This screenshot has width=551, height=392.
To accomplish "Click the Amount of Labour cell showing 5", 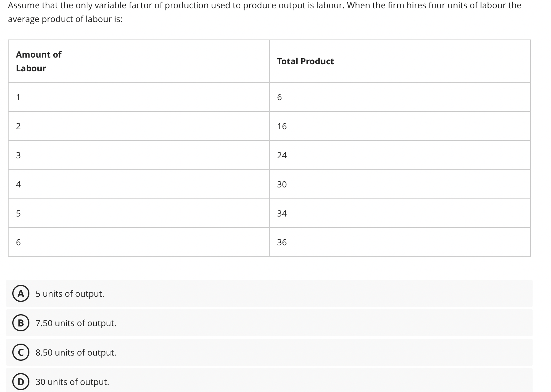I will tap(18, 213).
